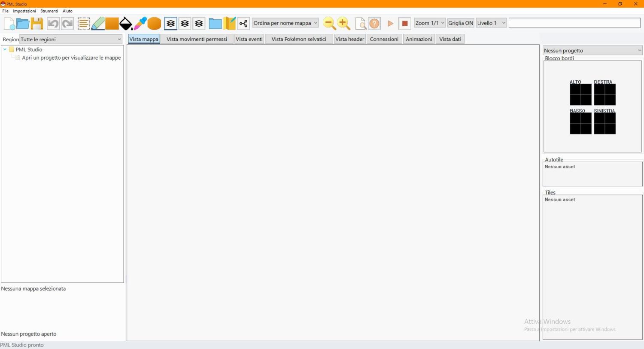Select the ALTO border block
The width and height of the screenshot is (644, 349).
coord(580,94)
